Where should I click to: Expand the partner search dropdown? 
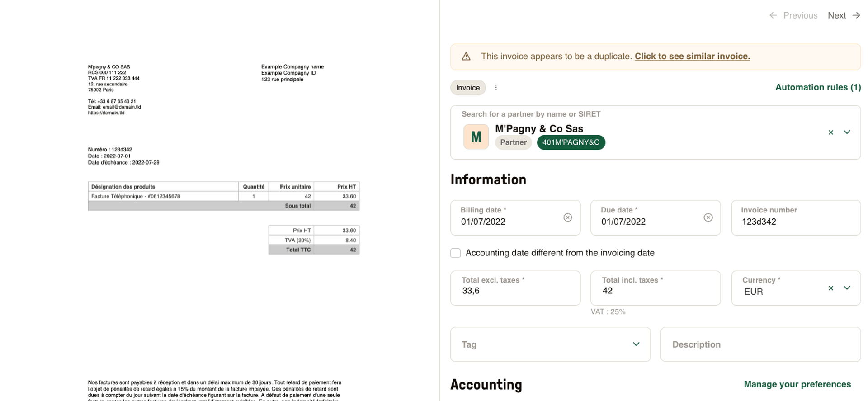pyautogui.click(x=847, y=132)
